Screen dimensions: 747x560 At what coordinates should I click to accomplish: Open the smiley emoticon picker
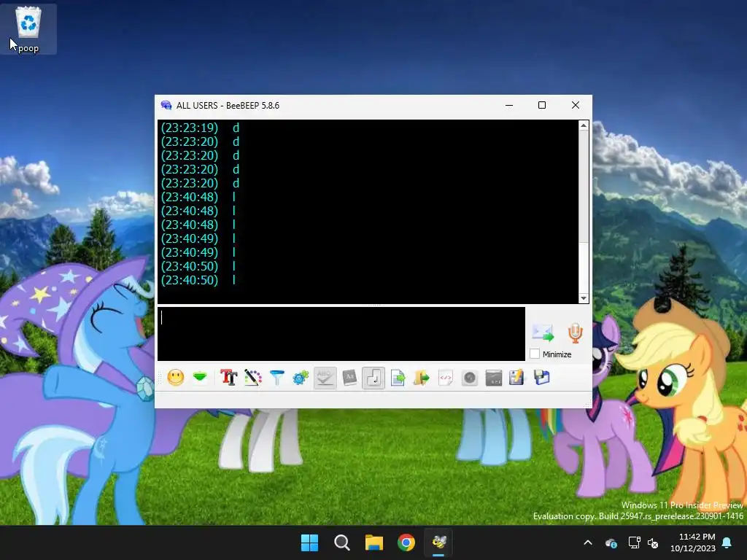pos(175,378)
